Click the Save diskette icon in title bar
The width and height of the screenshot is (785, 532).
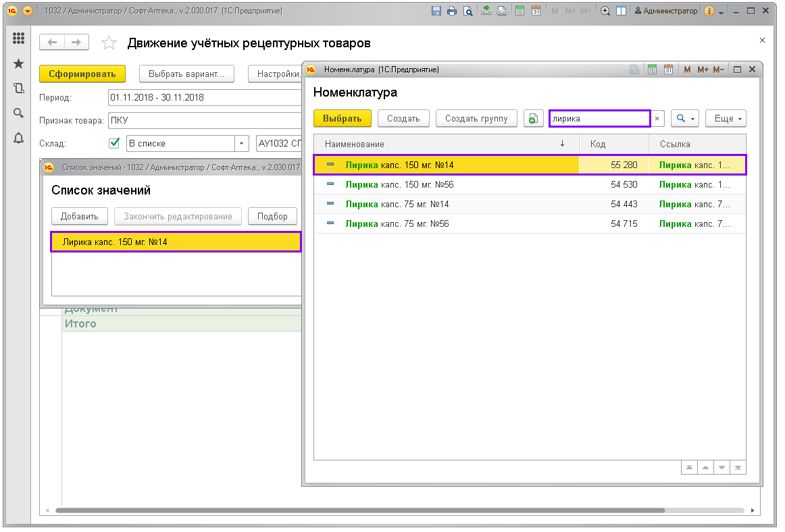pyautogui.click(x=436, y=11)
